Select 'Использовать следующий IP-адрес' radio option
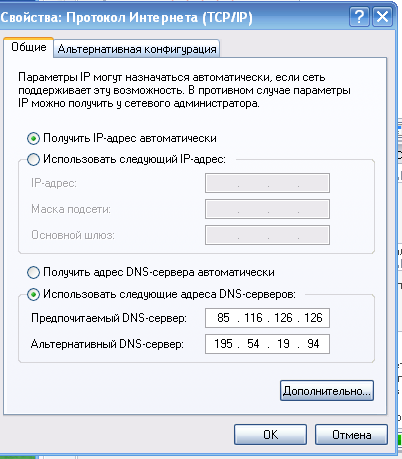402x459 pixels. (33, 159)
